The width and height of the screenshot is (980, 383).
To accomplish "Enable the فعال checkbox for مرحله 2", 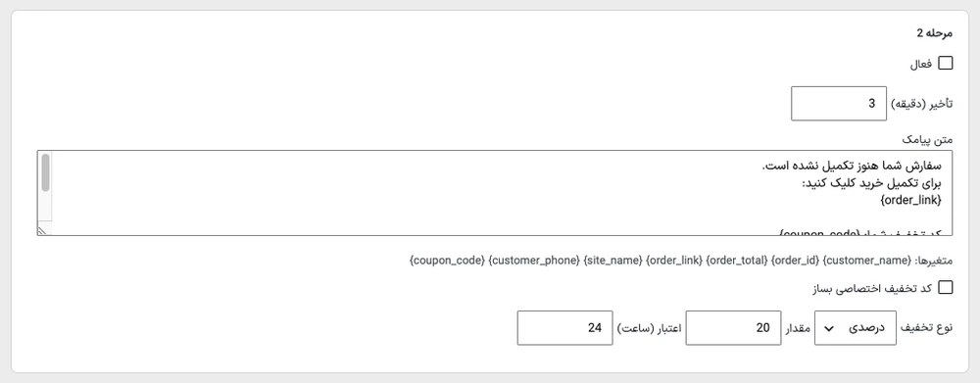I will [946, 63].
